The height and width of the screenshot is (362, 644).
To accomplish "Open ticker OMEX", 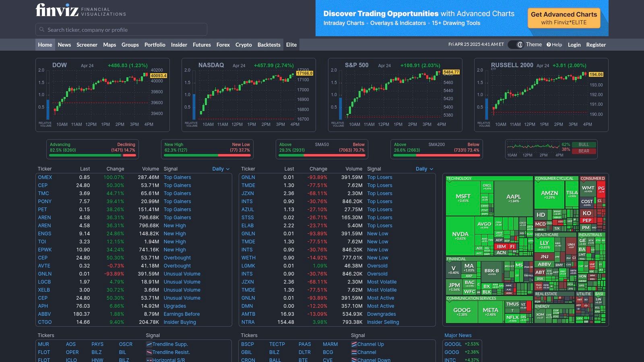I will tap(45, 177).
